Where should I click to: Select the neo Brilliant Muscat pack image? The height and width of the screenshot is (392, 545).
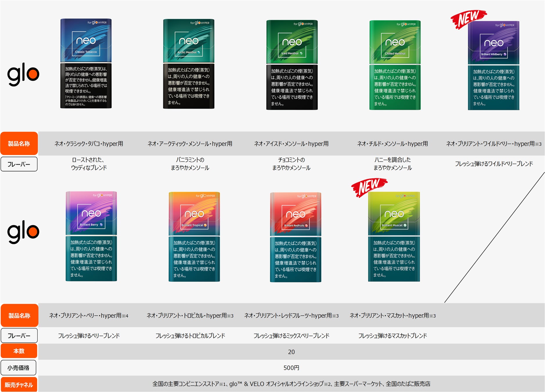394,237
